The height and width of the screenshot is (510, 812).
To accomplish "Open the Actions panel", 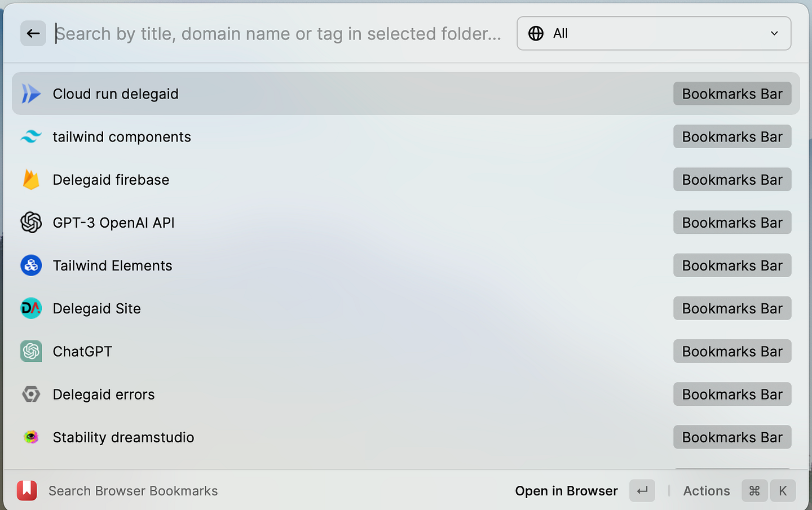I will click(x=706, y=490).
